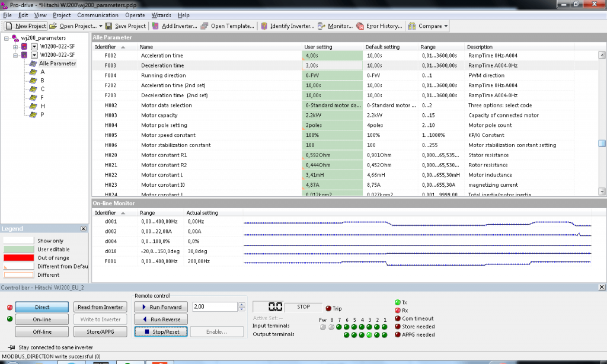Click the Save Project floppy icon
The height and width of the screenshot is (364, 607).
[109, 26]
